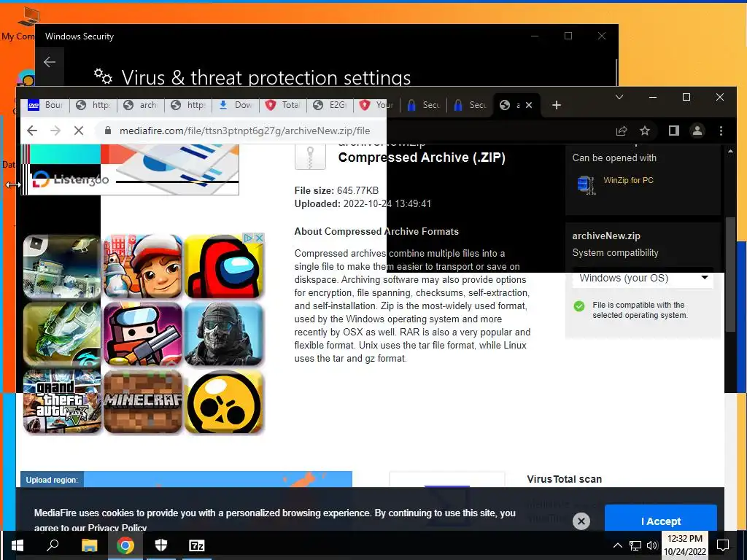The height and width of the screenshot is (560, 747).
Task: Open a new Chrome tab
Action: point(557,105)
